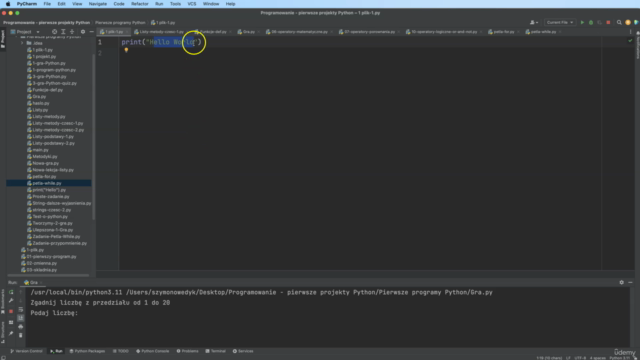This screenshot has height=360, width=640.
Task: Open the Navigate menu
Action: pyautogui.click(x=98, y=4)
